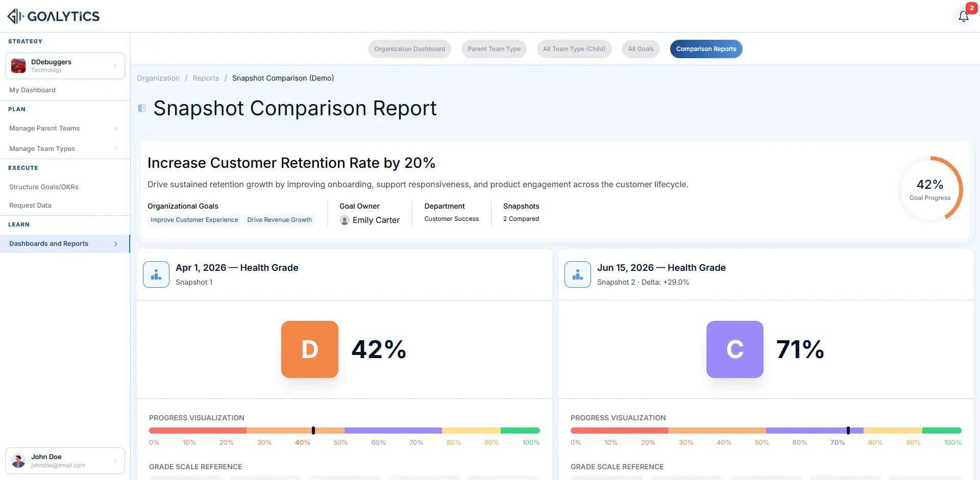Viewport: 980px width, 480px height.
Task: Open My Dashboard in the sidebar
Action: click(32, 90)
